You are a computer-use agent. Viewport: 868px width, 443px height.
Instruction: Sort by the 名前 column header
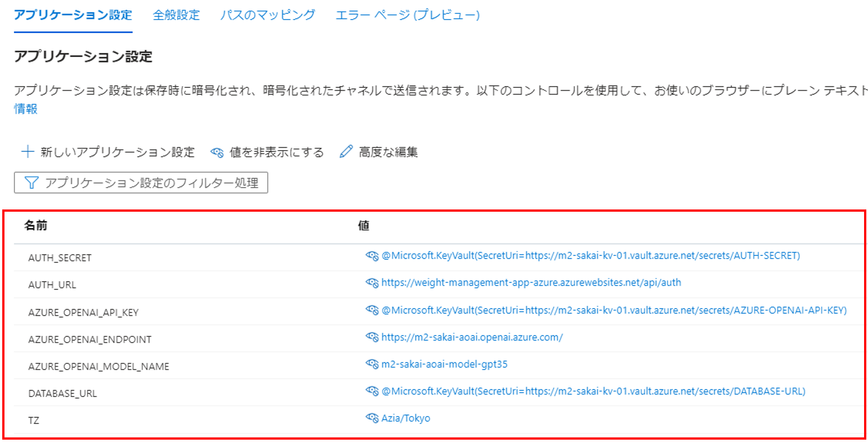(36, 226)
